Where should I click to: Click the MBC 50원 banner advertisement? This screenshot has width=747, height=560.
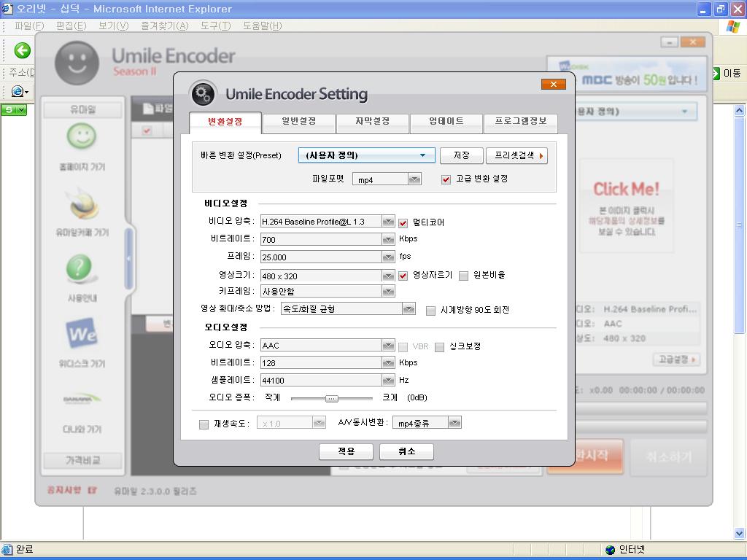(627, 75)
